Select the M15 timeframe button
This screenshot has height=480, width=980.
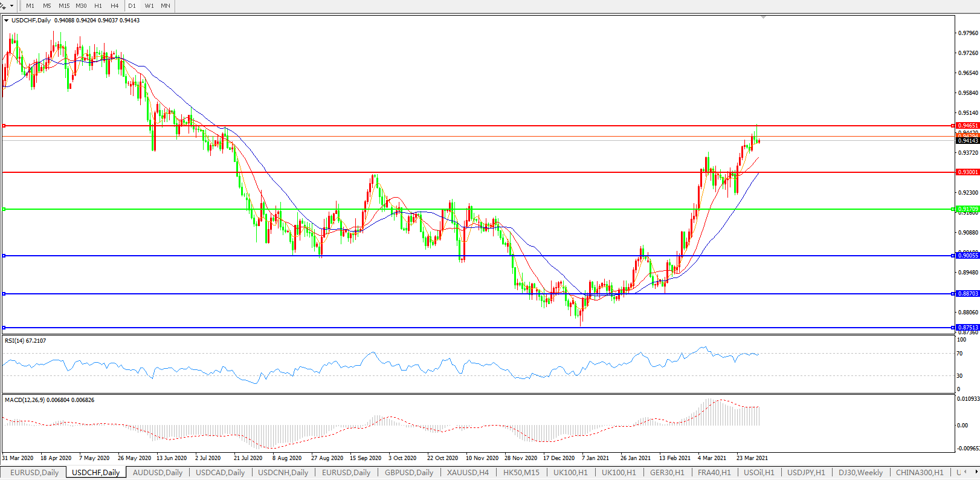(x=64, y=5)
